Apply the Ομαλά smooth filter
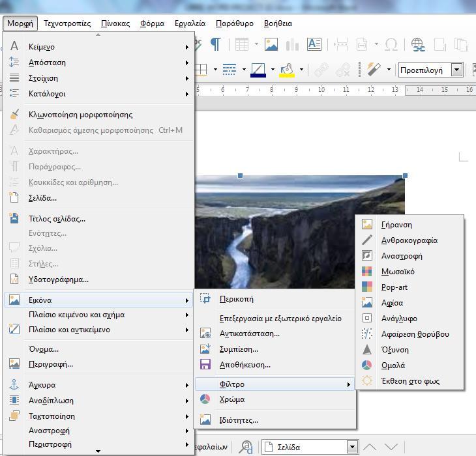Image resolution: width=476 pixels, height=456 pixels. (x=409, y=365)
